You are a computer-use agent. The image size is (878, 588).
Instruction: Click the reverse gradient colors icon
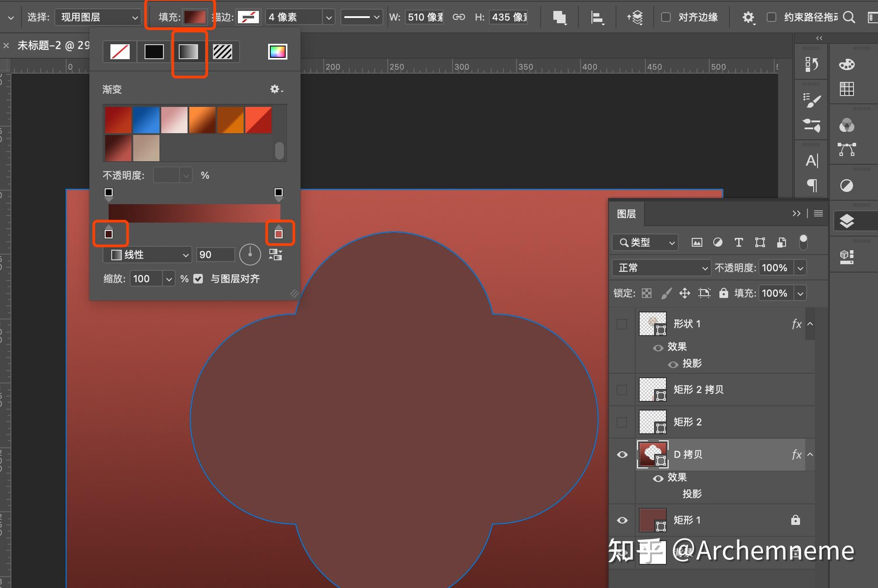pyautogui.click(x=276, y=255)
